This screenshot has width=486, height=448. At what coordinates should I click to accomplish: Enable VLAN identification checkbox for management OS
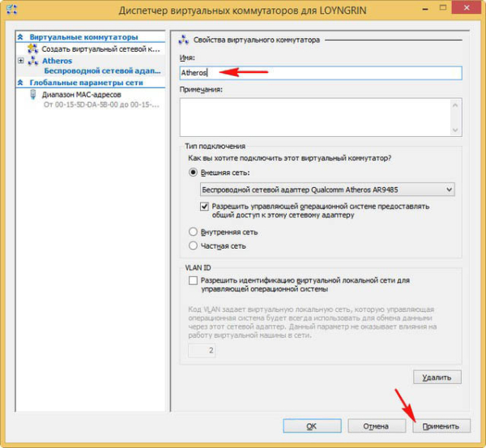point(193,279)
